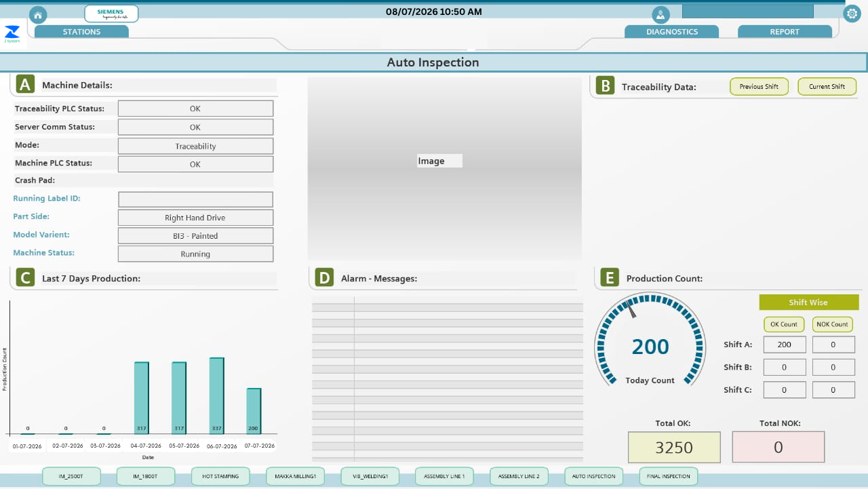
Task: Go to FINAL INSPECTION station
Action: coord(668,476)
